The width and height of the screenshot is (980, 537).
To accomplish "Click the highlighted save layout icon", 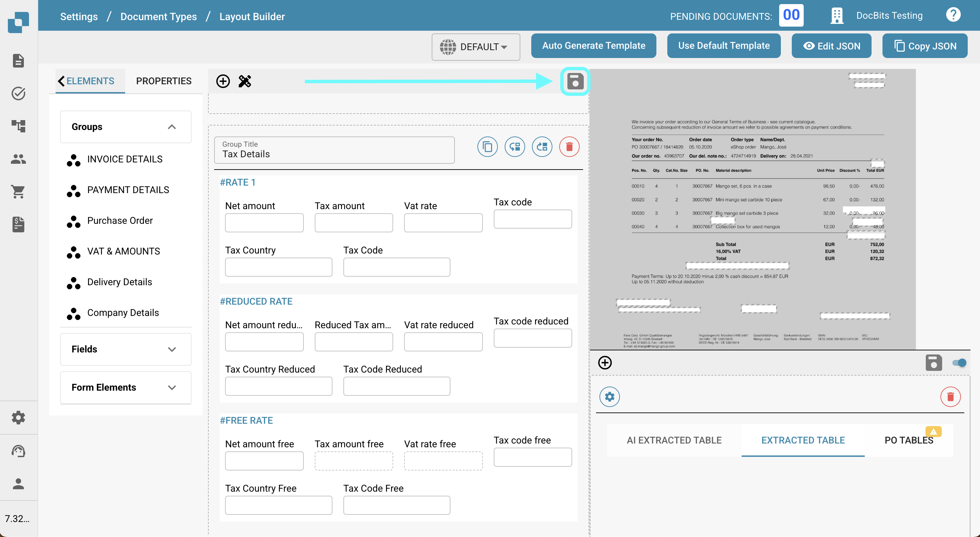I will tap(575, 81).
